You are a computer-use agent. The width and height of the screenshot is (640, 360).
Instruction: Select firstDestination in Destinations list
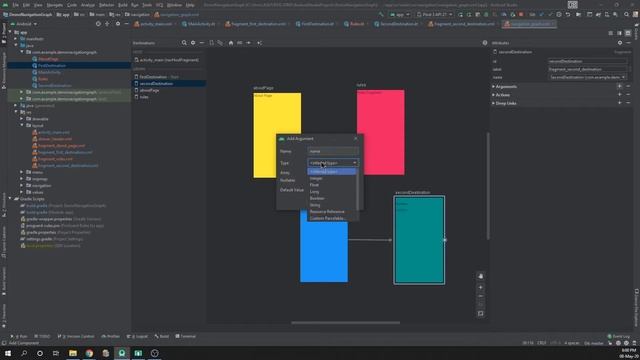coord(169,77)
